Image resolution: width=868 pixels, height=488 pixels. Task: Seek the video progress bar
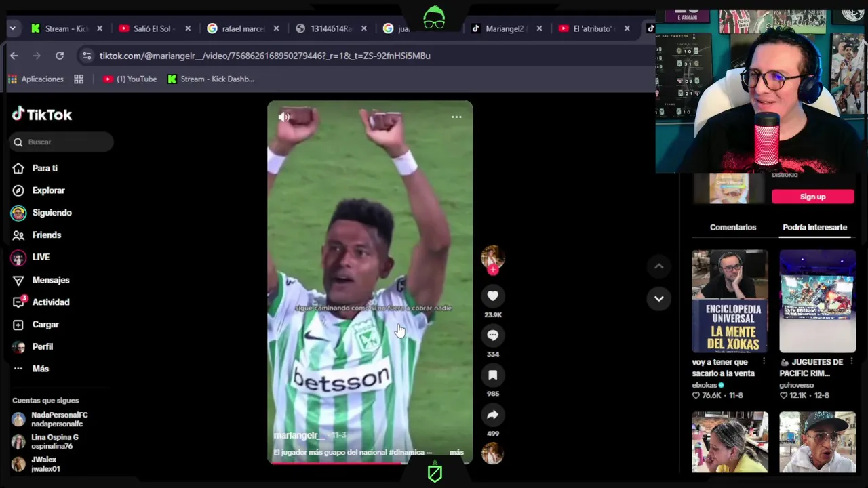(370, 464)
